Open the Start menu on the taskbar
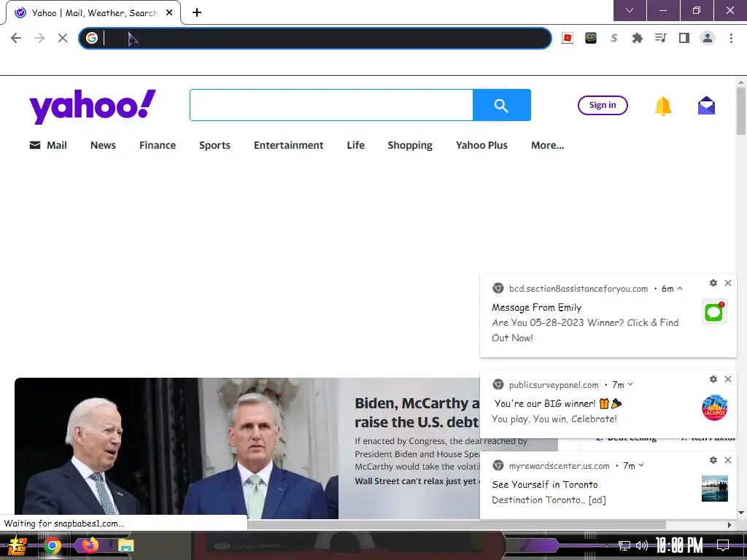The image size is (747, 560). [18, 545]
